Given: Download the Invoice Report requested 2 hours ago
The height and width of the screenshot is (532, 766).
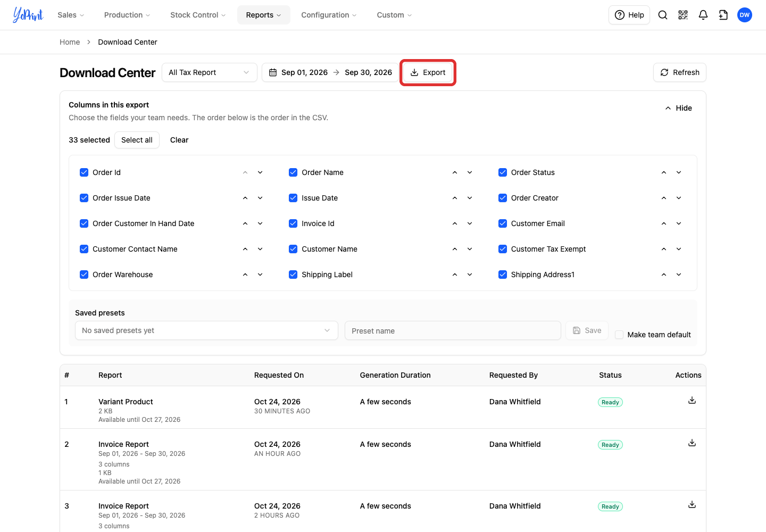Looking at the screenshot, I should pyautogui.click(x=692, y=504).
